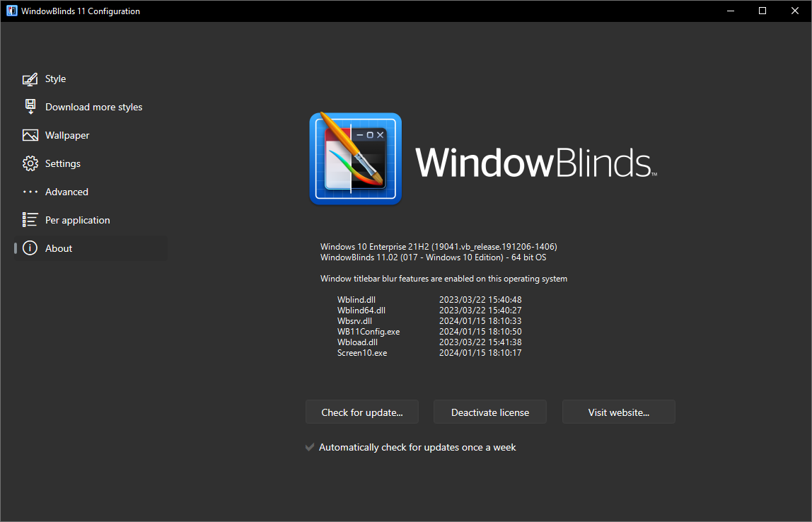The height and width of the screenshot is (522, 812).
Task: Switch to the Advanced section
Action: (66, 192)
